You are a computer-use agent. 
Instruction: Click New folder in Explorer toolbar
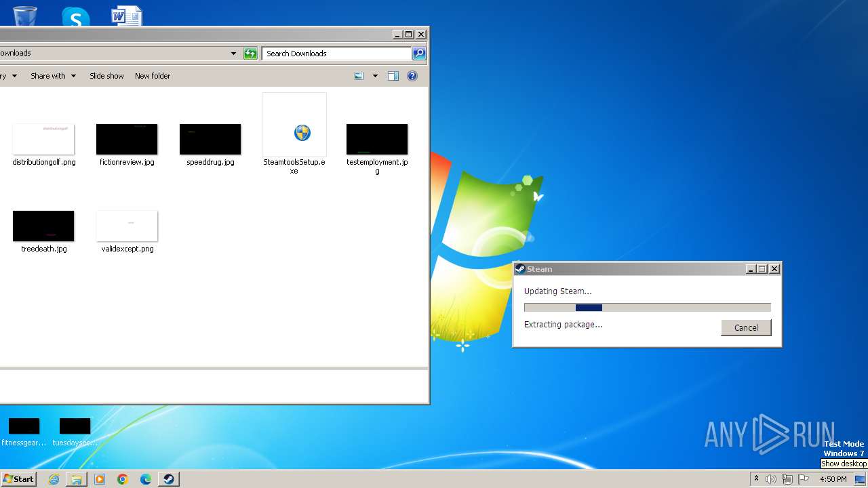pyautogui.click(x=153, y=76)
